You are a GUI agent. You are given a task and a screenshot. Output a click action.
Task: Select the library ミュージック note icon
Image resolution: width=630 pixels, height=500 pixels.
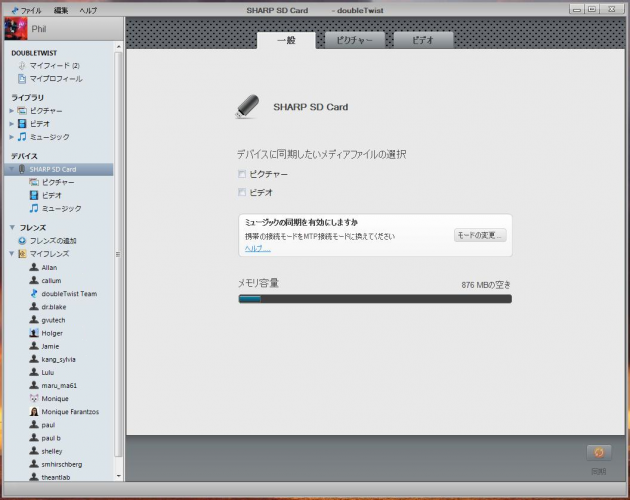click(22, 137)
